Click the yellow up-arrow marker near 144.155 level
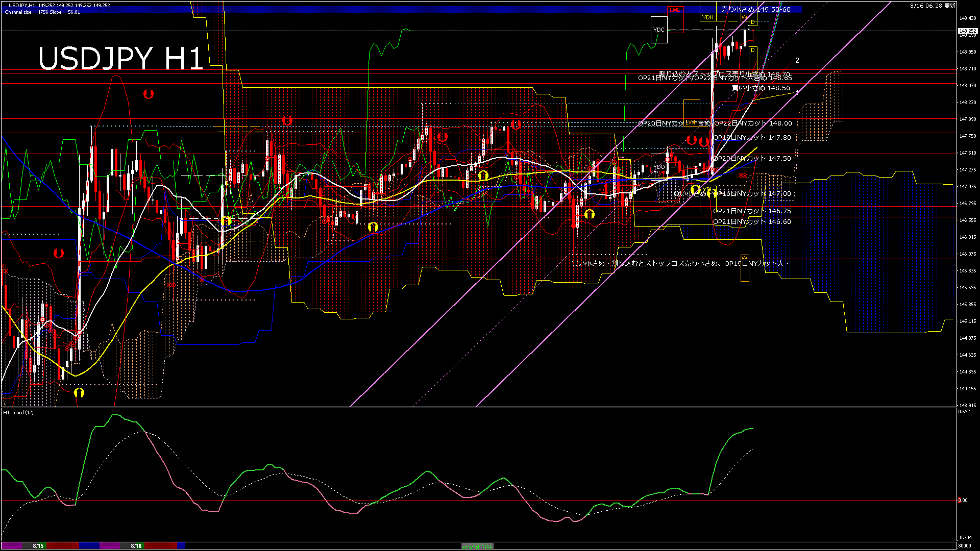The image size is (980, 551). 79,392
